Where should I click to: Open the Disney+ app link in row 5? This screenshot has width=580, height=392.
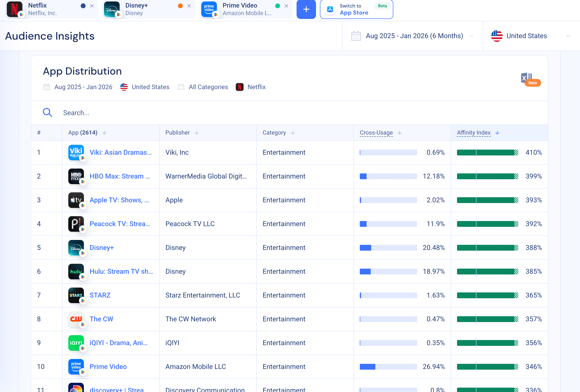102,248
